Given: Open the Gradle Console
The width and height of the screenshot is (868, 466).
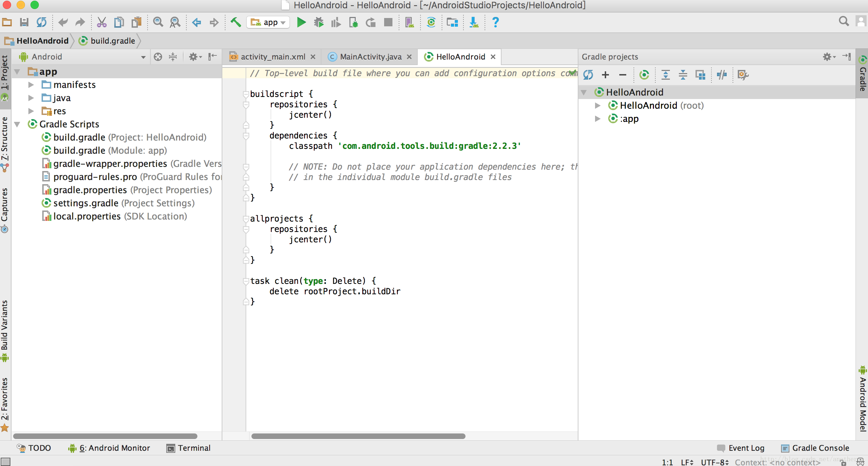Looking at the screenshot, I should point(815,448).
